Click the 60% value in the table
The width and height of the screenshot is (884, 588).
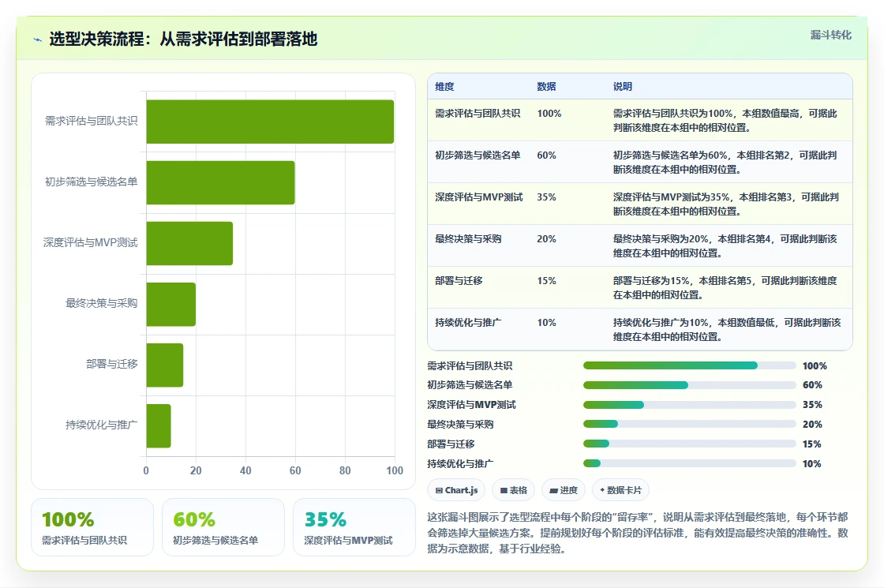546,155
